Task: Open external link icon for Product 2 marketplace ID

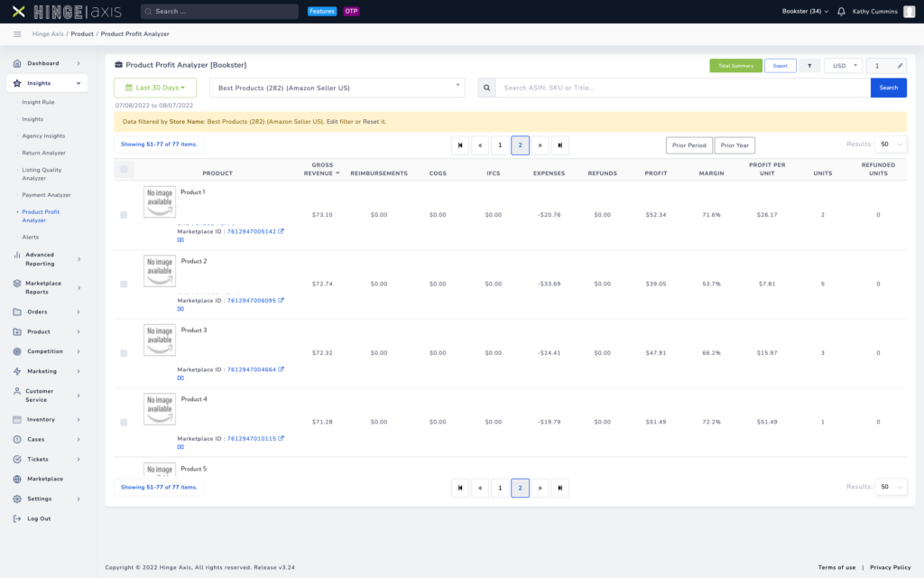Action: (x=282, y=300)
